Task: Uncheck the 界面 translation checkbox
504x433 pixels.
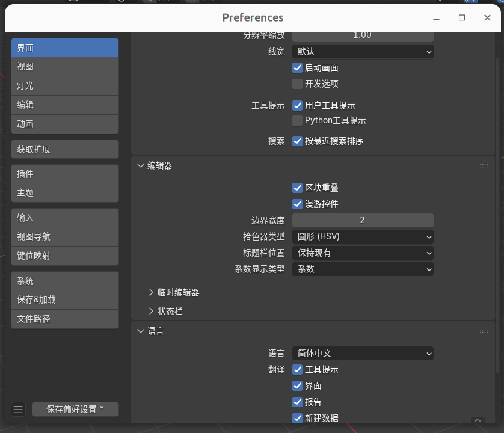Action: pos(297,385)
